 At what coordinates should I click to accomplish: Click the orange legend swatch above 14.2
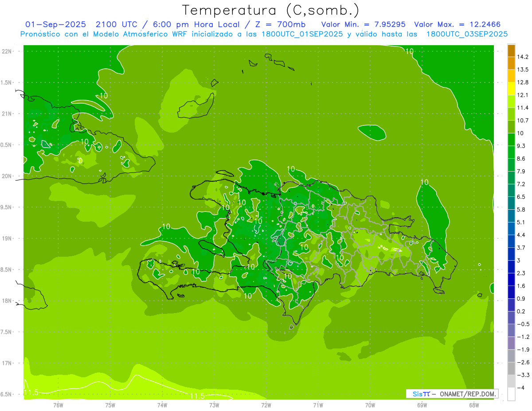[511, 51]
